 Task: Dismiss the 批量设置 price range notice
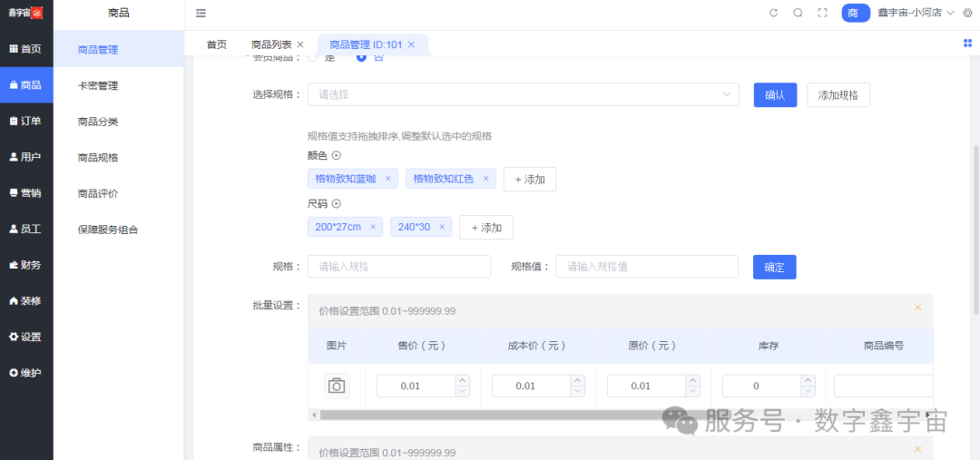pos(918,308)
